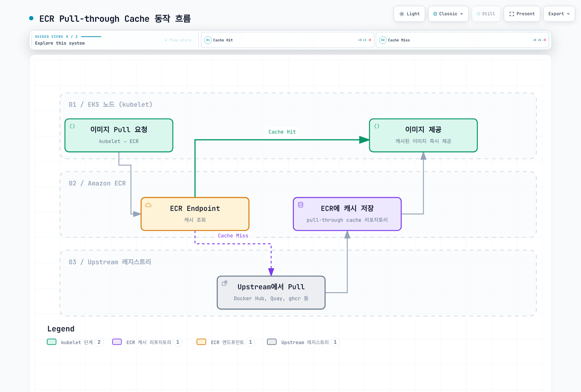Toggle the Still animation mode
This screenshot has height=392, width=581.
point(486,14)
